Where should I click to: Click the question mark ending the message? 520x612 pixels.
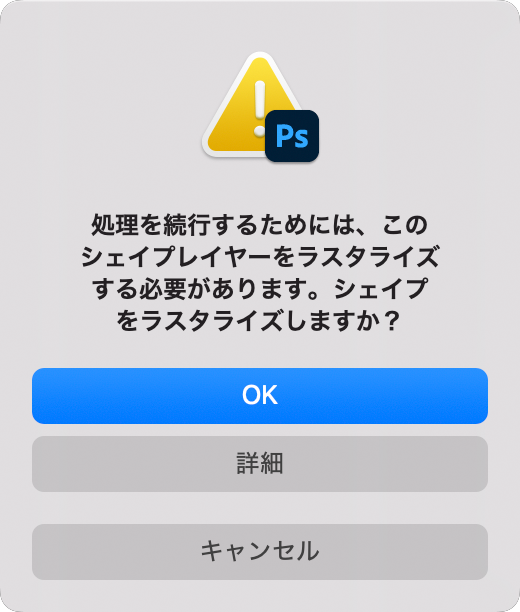[x=391, y=321]
